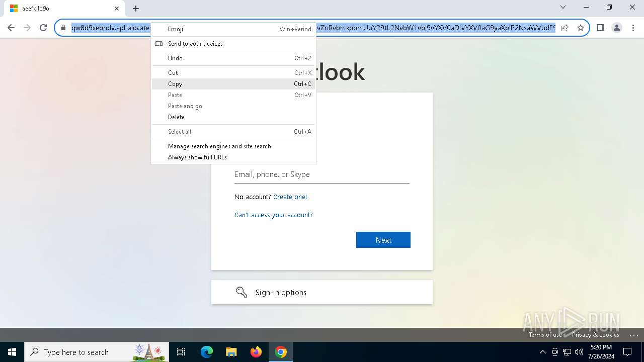
Task: Launch Firefox from the taskbar
Action: [256, 352]
